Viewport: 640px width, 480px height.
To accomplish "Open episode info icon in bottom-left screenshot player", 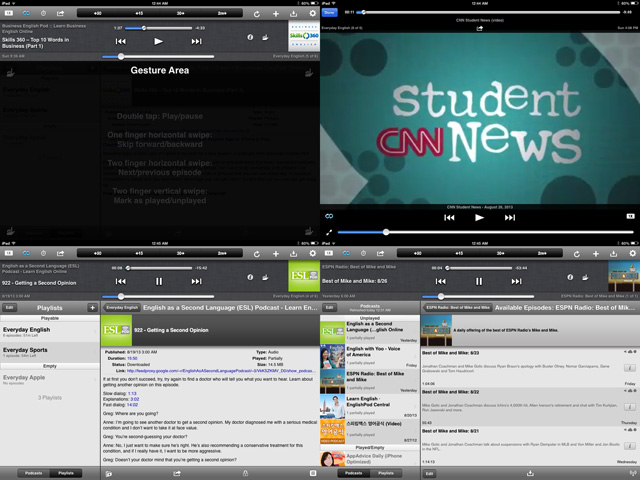I will tap(250, 277).
